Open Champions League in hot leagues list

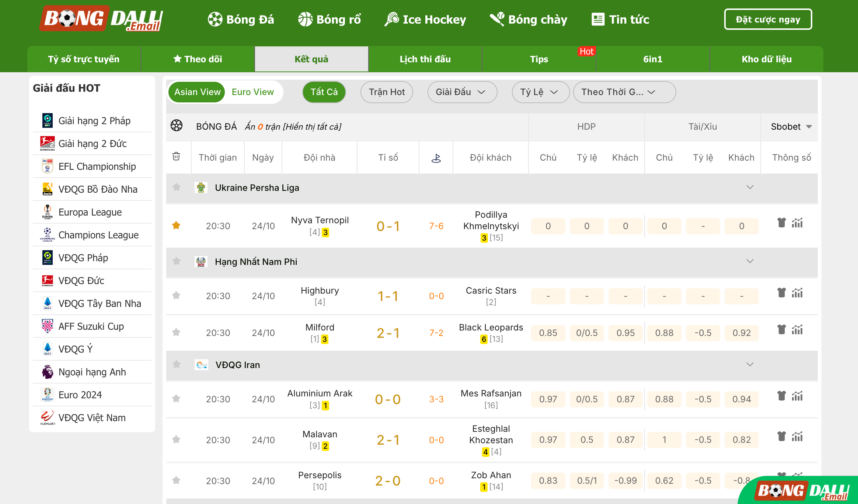click(x=98, y=235)
